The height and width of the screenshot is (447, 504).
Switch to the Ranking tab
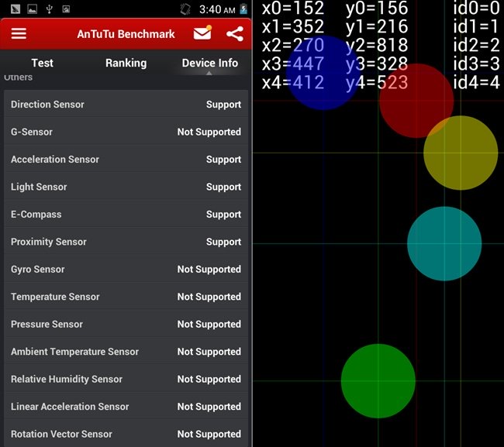coord(126,63)
